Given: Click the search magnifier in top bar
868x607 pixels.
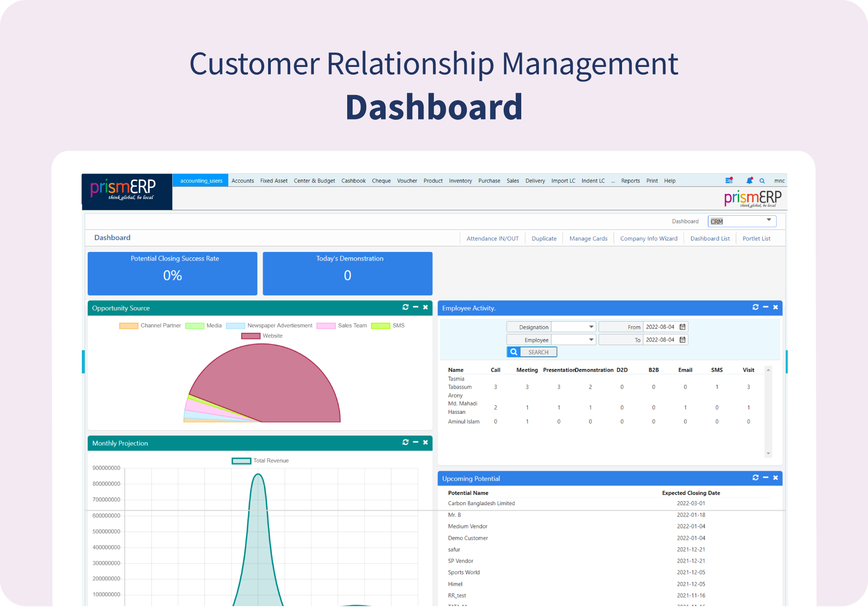Looking at the screenshot, I should (x=762, y=181).
